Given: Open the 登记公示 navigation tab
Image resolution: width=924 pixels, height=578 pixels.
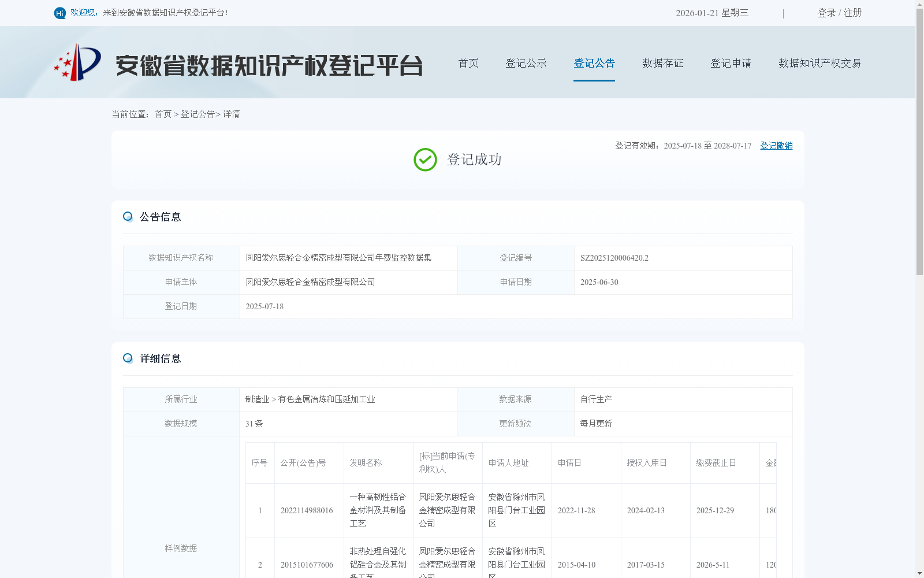Looking at the screenshot, I should [x=526, y=63].
